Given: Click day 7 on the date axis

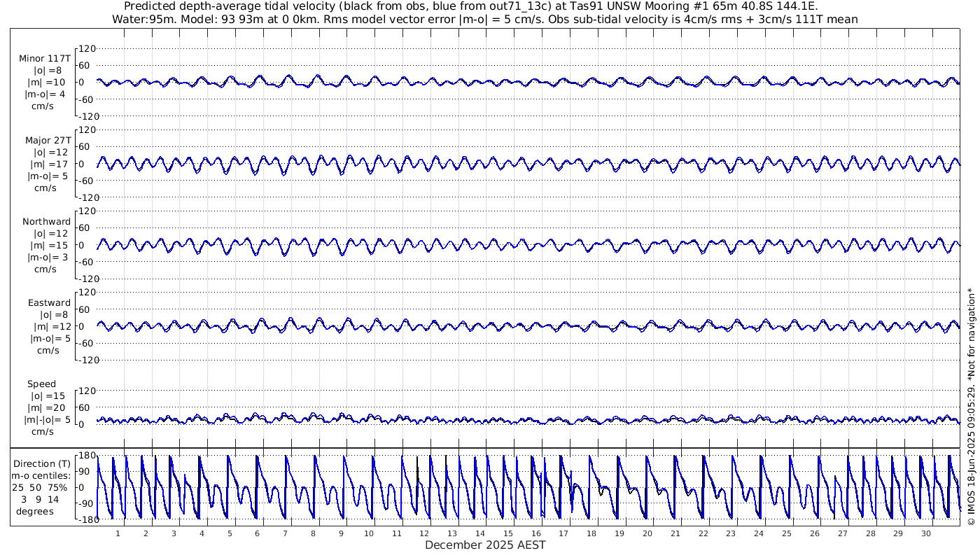Looking at the screenshot, I should 285,533.
